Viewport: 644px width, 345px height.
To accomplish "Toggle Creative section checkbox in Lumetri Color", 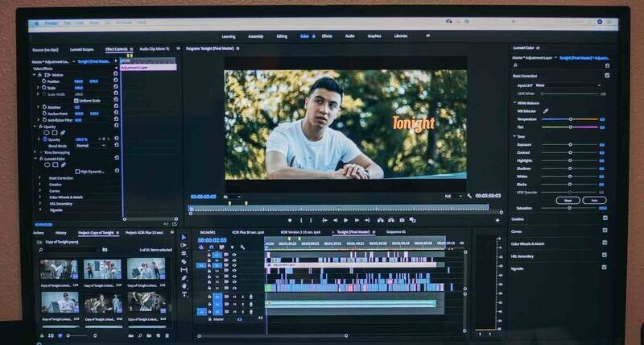I will [605, 218].
